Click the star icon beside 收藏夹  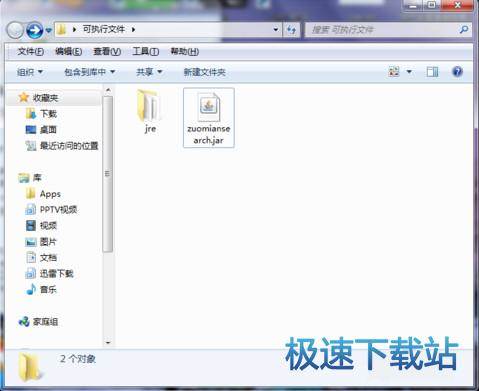tap(24, 97)
